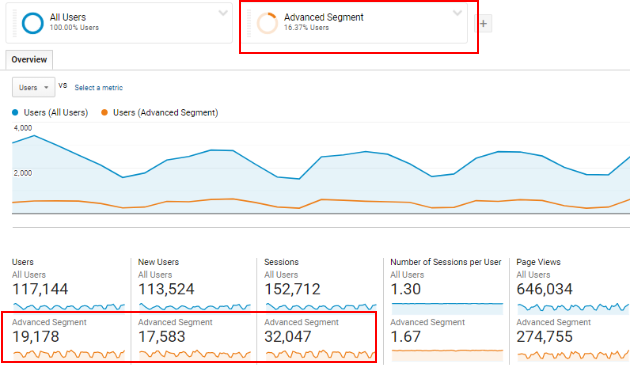Open the Users metric dropdown
The image size is (630, 379).
(x=33, y=87)
